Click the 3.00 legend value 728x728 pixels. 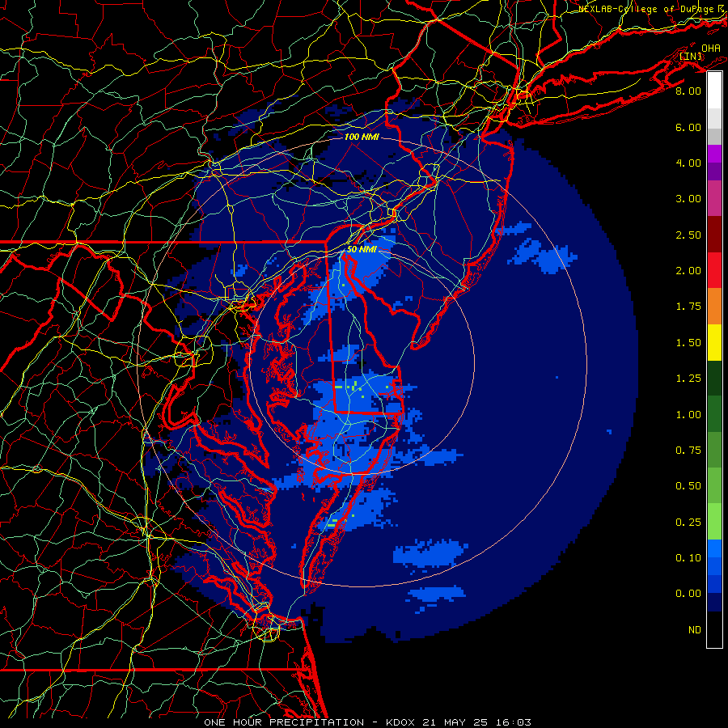point(688,199)
